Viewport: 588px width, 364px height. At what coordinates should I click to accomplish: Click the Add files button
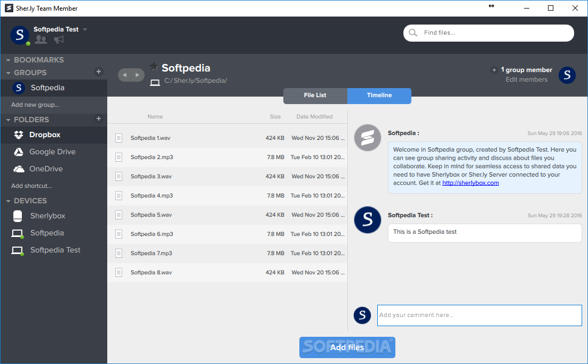(x=347, y=347)
